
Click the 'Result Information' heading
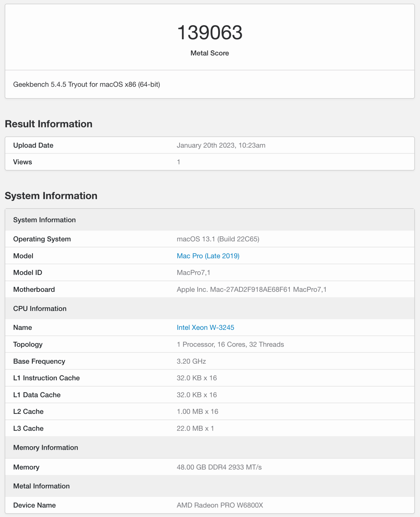[49, 124]
